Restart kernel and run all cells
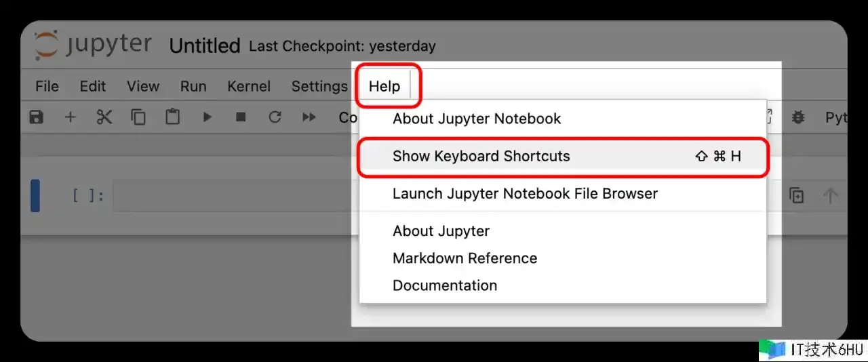The height and width of the screenshot is (362, 868). pos(309,117)
